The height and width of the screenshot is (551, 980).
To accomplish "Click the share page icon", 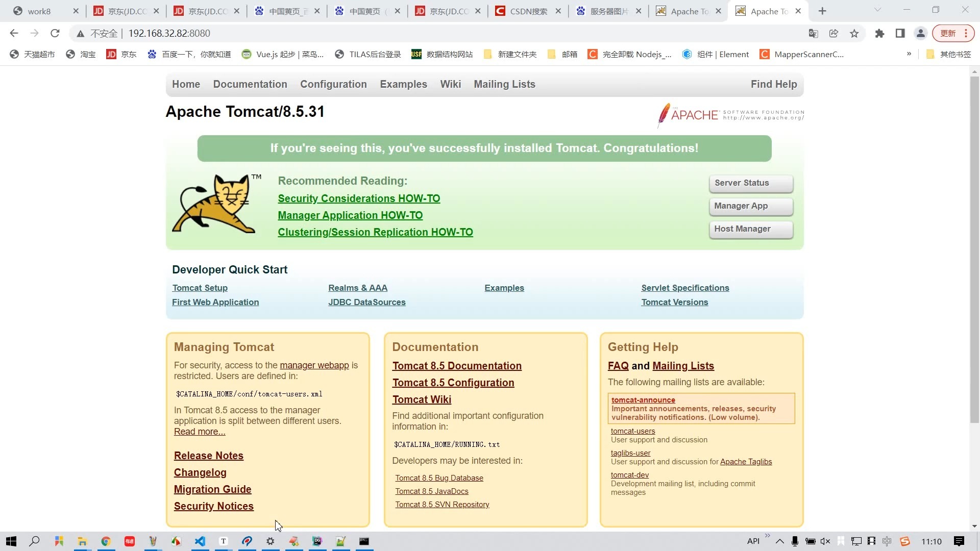I will coord(834,33).
